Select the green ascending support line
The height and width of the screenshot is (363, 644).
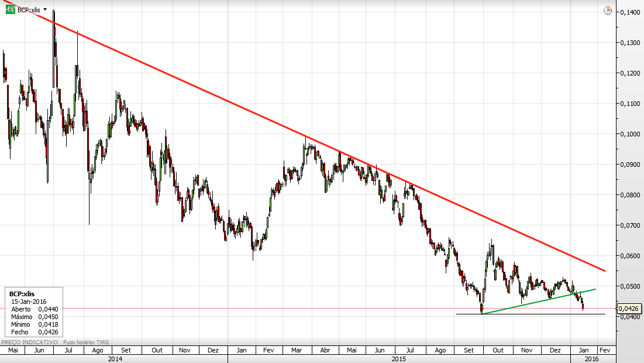(539, 302)
